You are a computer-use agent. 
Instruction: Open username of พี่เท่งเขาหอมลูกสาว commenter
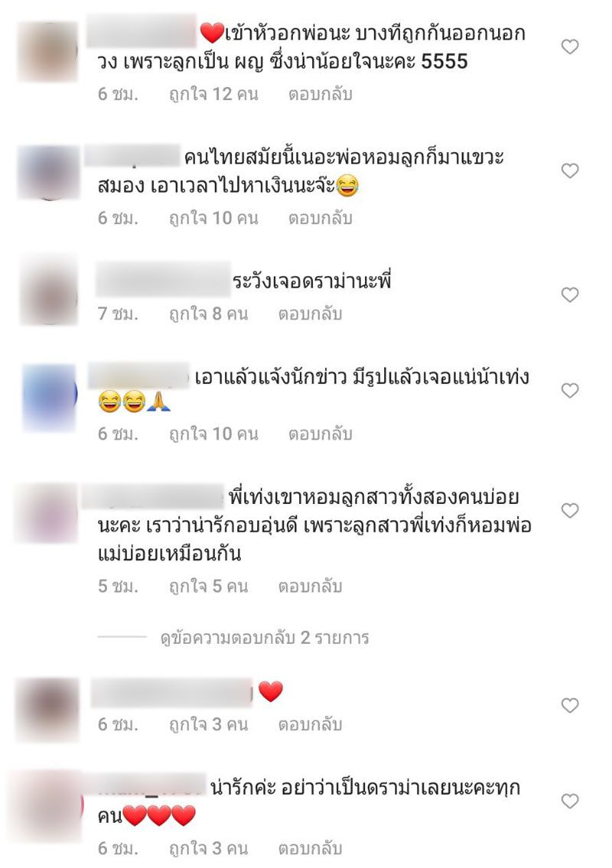(x=153, y=496)
